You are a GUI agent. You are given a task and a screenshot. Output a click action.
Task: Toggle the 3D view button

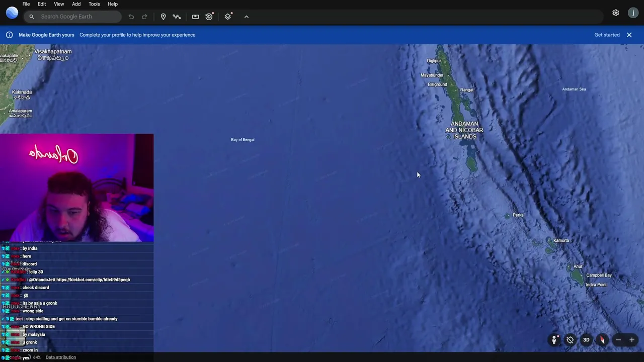click(x=586, y=340)
